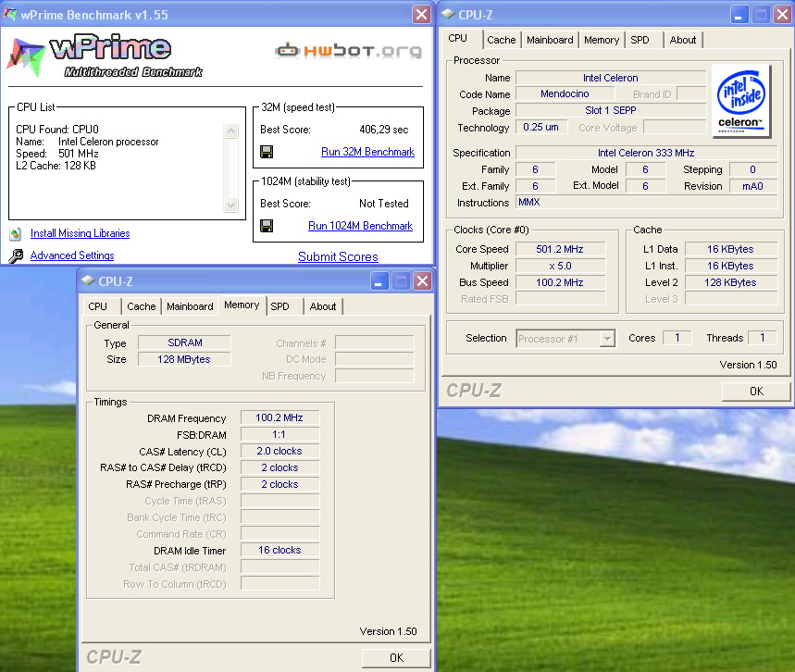The image size is (795, 672).
Task: Click OK in the CPU-Z processor window
Action: pyautogui.click(x=756, y=391)
